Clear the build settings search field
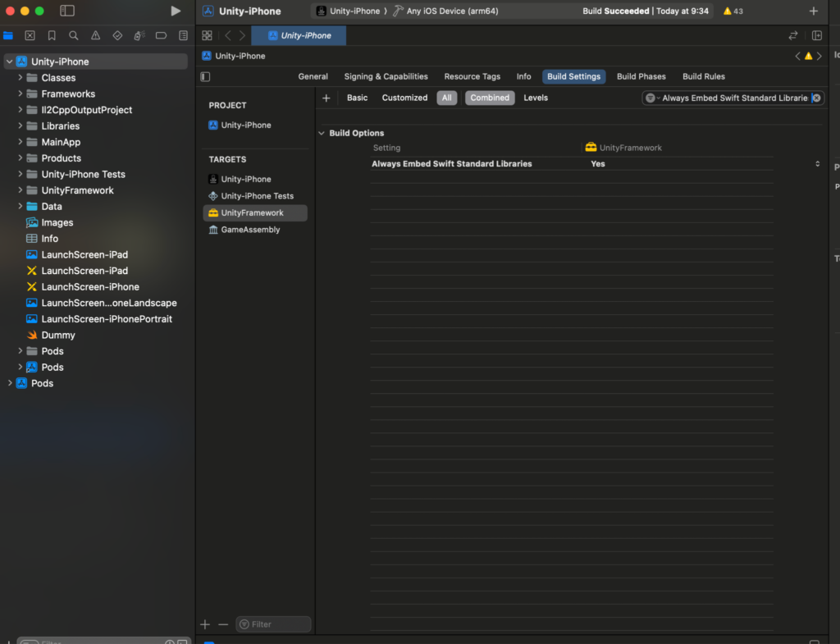840x644 pixels. (816, 98)
